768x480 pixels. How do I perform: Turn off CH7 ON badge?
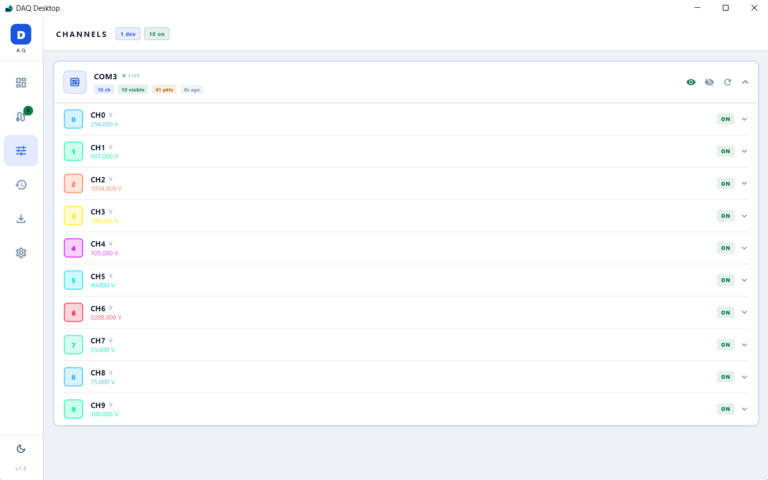725,345
